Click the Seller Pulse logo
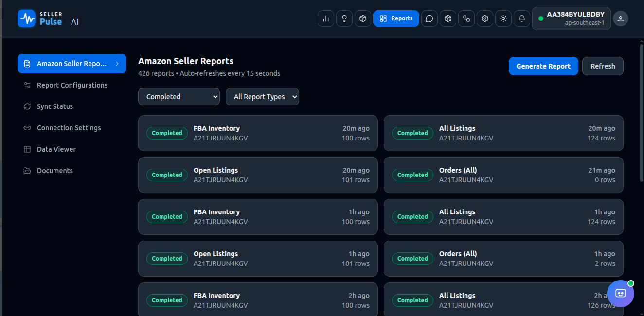644x316 pixels. 40,18
